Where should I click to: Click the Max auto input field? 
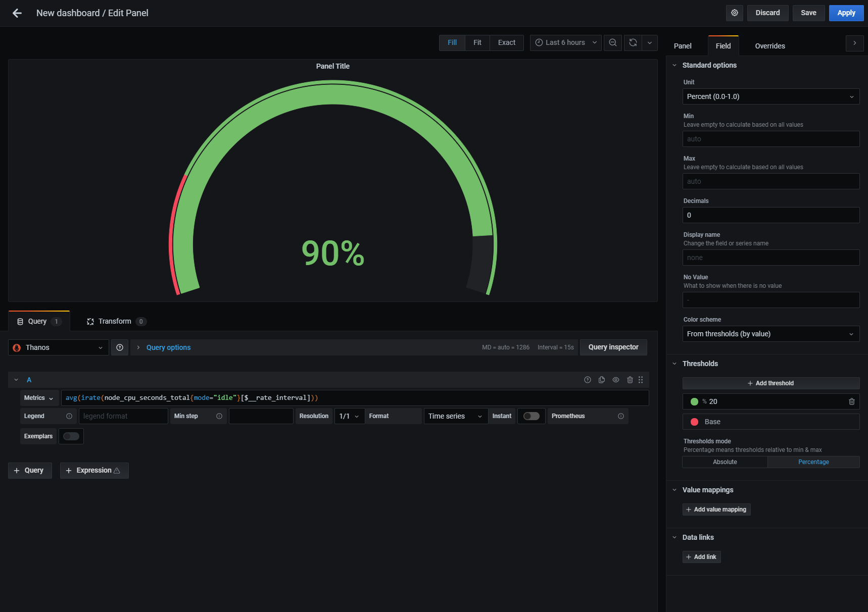[x=770, y=181]
